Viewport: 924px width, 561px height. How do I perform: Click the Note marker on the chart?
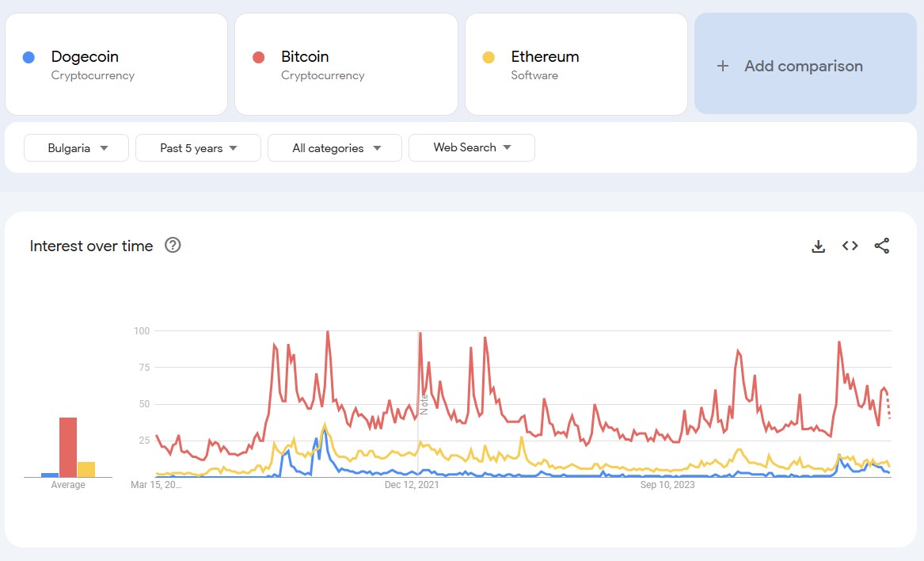coord(424,404)
